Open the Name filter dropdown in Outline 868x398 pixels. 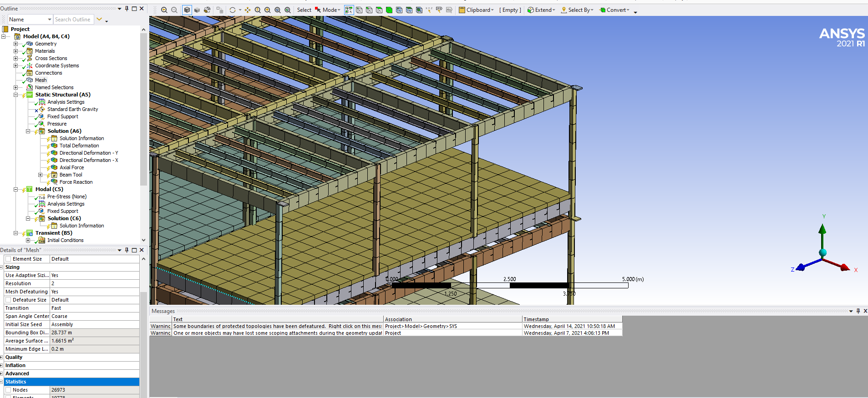[50, 20]
